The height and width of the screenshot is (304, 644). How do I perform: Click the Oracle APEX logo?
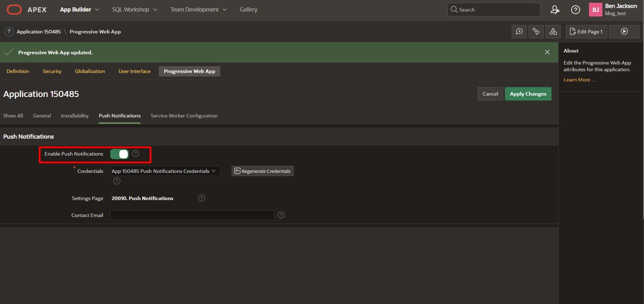27,9
